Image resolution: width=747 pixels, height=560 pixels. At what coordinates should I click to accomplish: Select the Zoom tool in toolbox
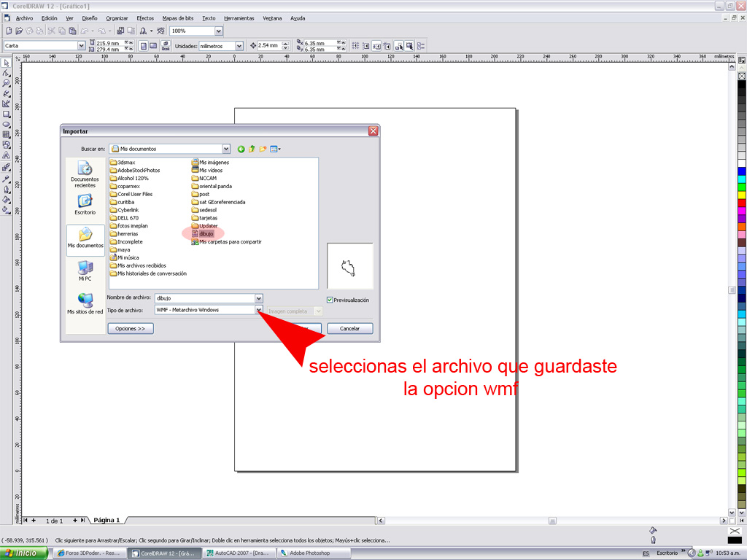click(x=6, y=83)
